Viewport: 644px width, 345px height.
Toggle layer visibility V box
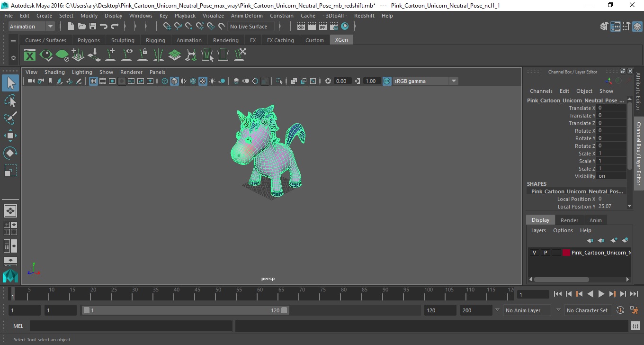(534, 253)
